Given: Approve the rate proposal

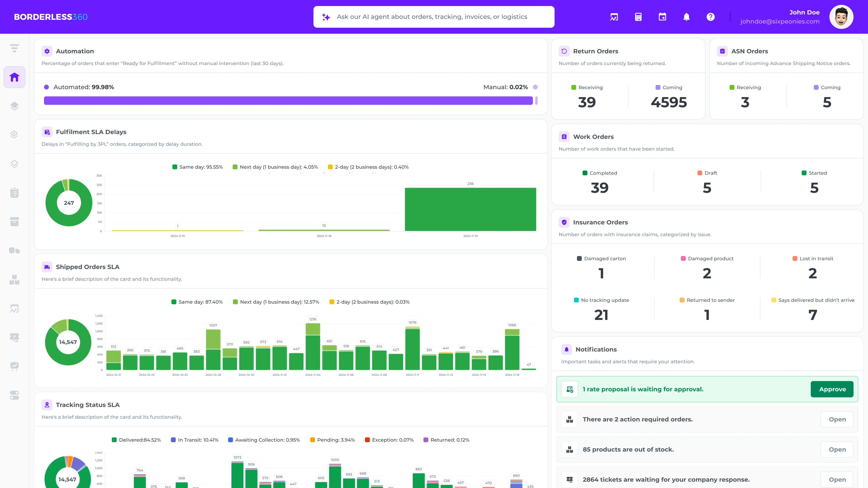Looking at the screenshot, I should click(832, 389).
